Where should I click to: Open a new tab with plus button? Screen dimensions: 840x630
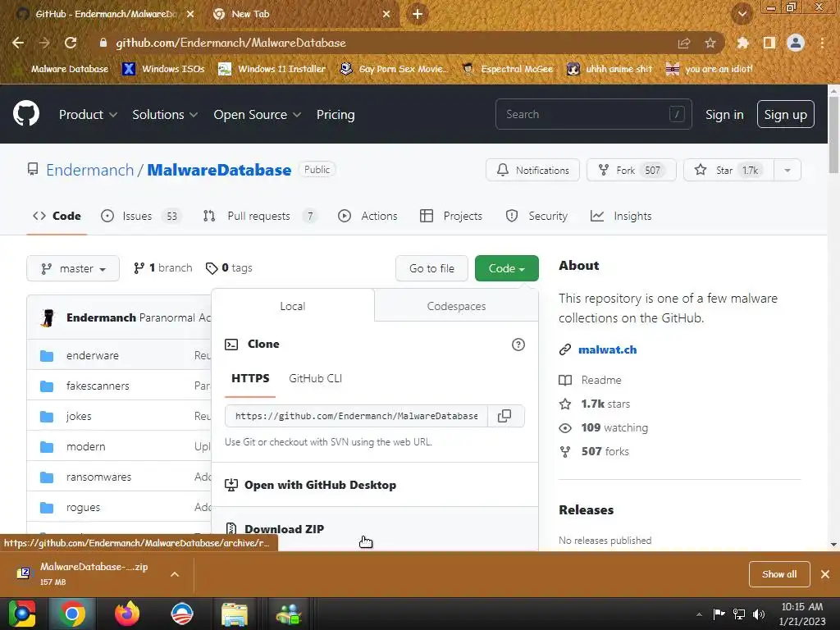click(x=418, y=15)
